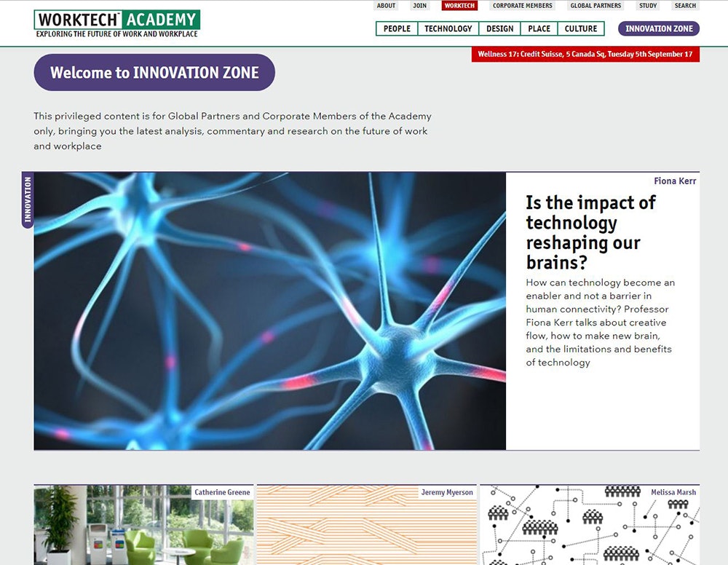728x565 pixels.
Task: Choose the Place category tab
Action: tap(539, 29)
